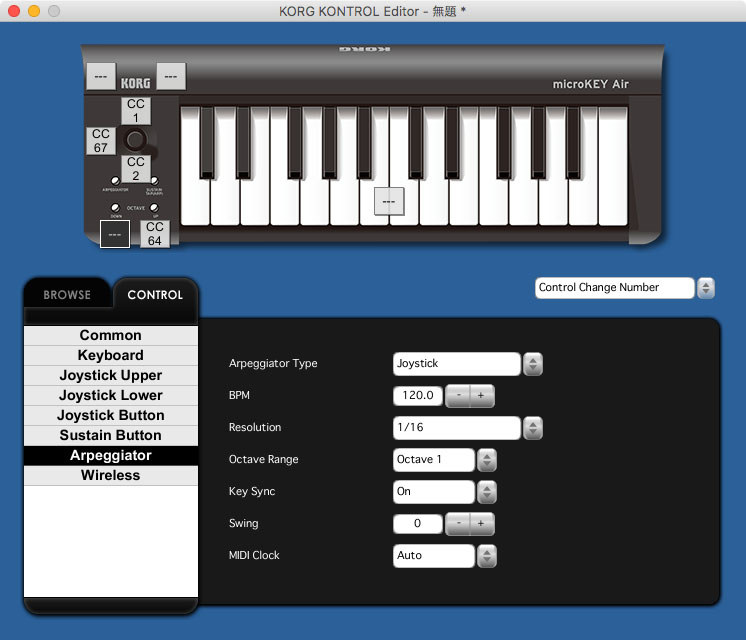The width and height of the screenshot is (746, 640).
Task: Click the Key Sync 'On' field
Action: click(433, 492)
